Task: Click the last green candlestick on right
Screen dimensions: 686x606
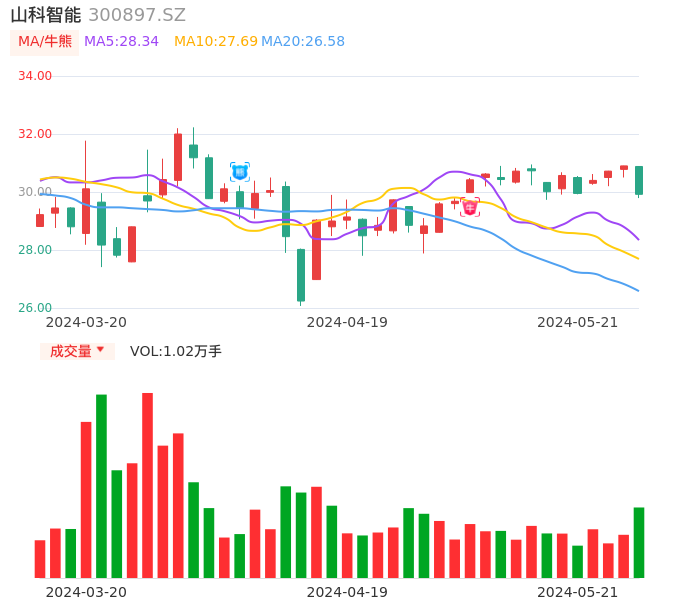Action: [x=639, y=180]
